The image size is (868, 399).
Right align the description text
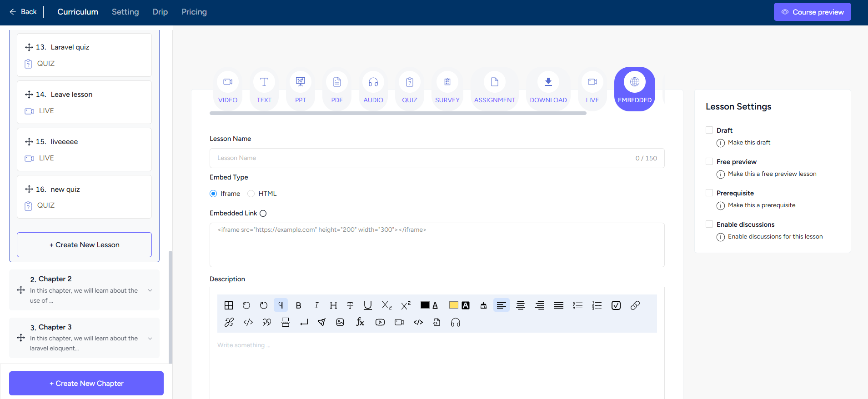pos(540,305)
